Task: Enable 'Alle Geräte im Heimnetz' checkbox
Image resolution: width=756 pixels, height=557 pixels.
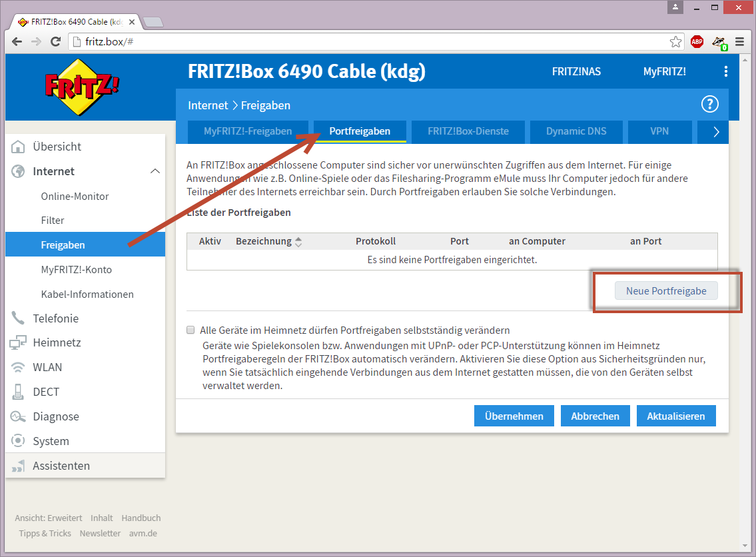Action: click(x=190, y=330)
